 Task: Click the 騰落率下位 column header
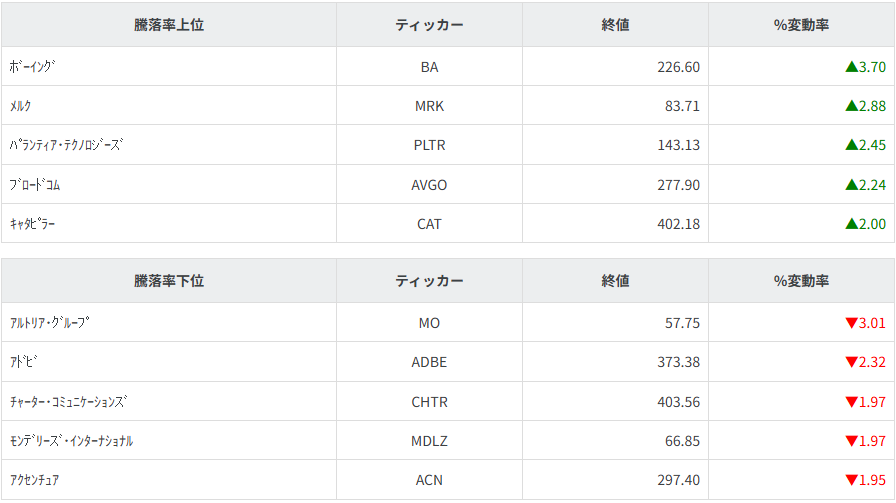click(169, 281)
